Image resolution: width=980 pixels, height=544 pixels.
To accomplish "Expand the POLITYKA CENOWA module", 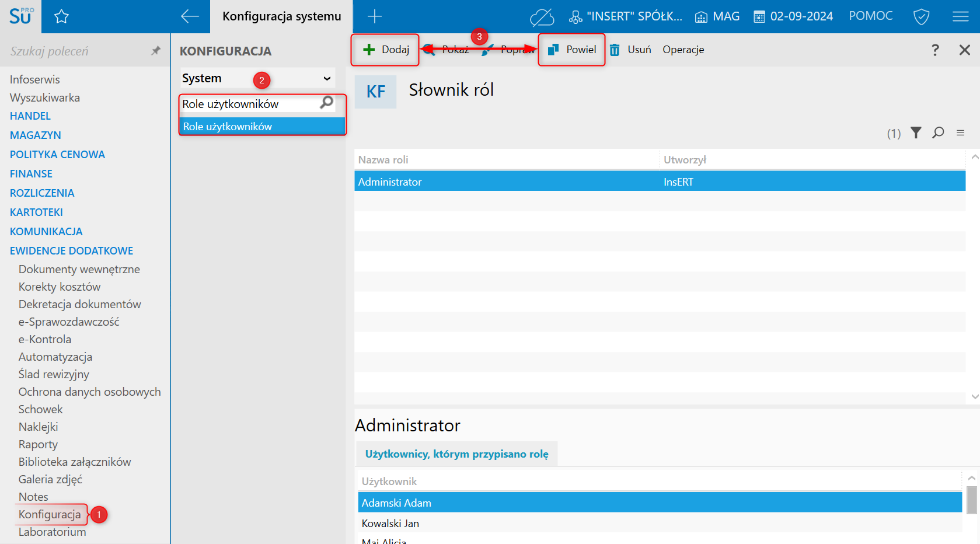I will tap(57, 155).
